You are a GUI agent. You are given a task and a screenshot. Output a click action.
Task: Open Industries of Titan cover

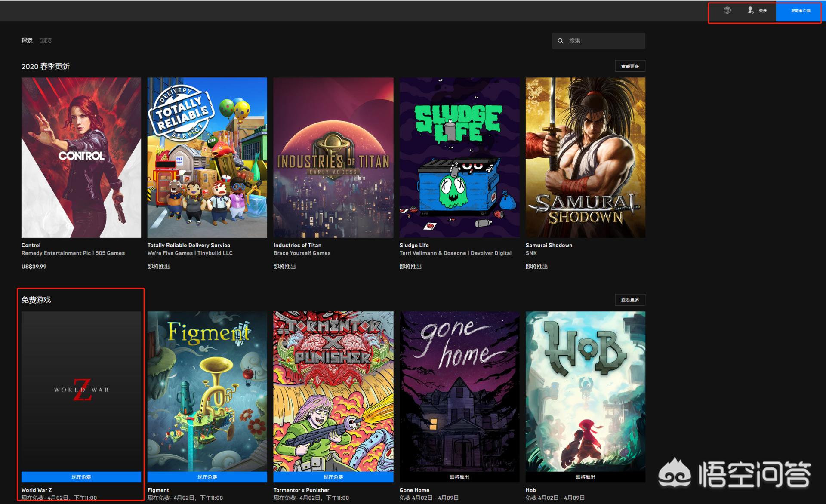tap(333, 157)
